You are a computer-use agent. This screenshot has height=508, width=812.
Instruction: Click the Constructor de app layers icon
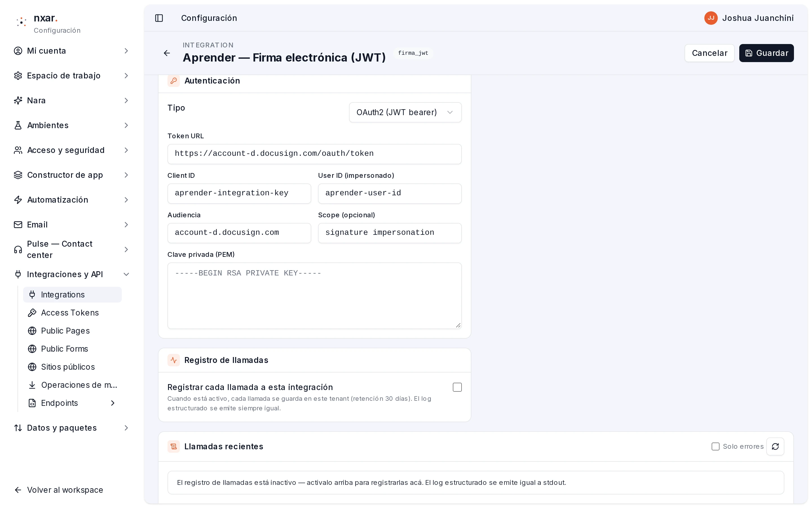tap(18, 175)
